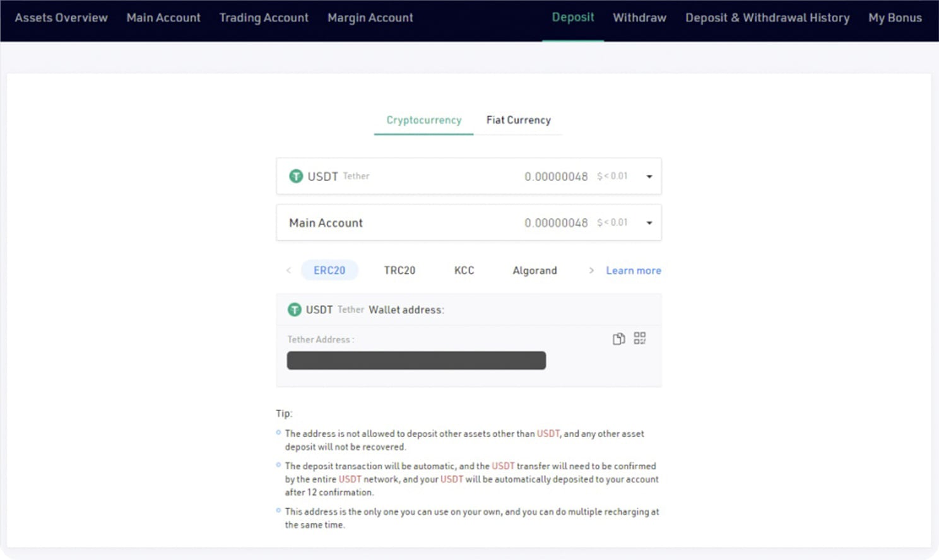Switch to the Fiat Currency tab
Image resolution: width=939 pixels, height=560 pixels.
pyautogui.click(x=518, y=120)
